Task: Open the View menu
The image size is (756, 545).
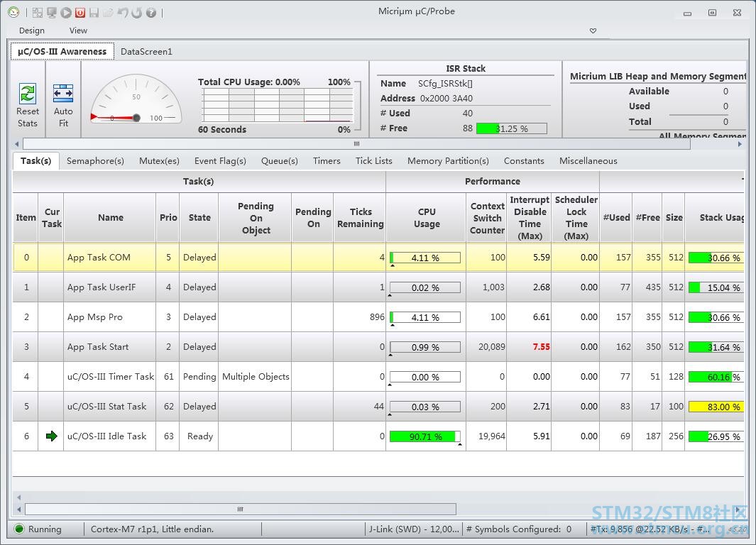Action: (x=78, y=31)
